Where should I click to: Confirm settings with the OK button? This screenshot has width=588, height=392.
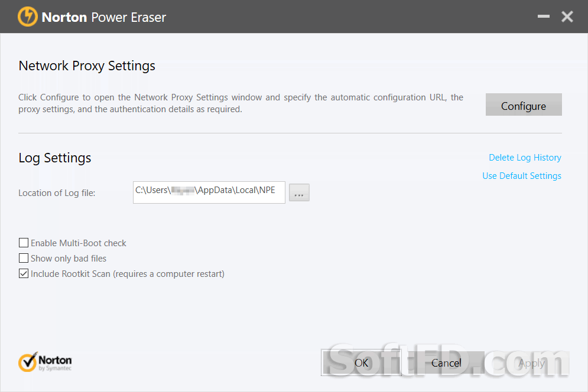point(361,362)
